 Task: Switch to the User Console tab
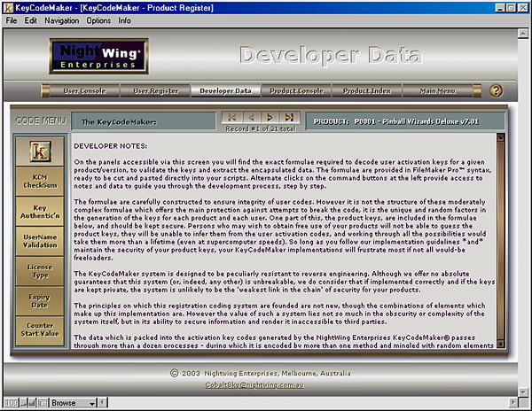tap(84, 91)
